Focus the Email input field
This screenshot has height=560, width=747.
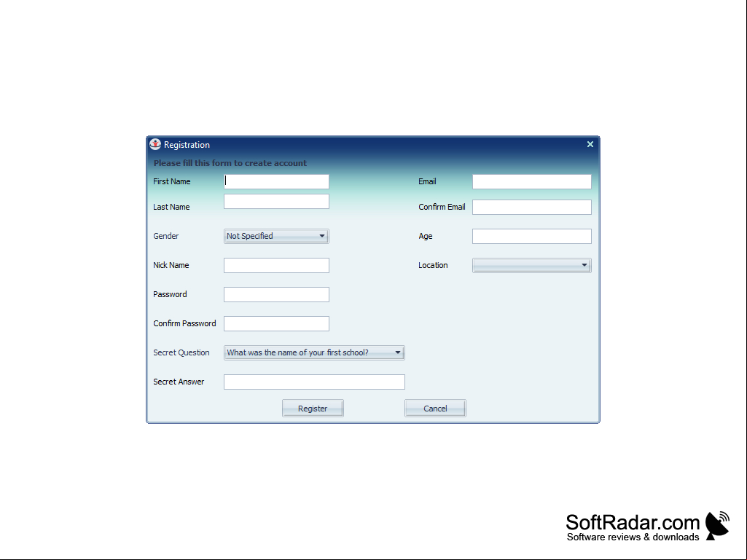point(532,181)
